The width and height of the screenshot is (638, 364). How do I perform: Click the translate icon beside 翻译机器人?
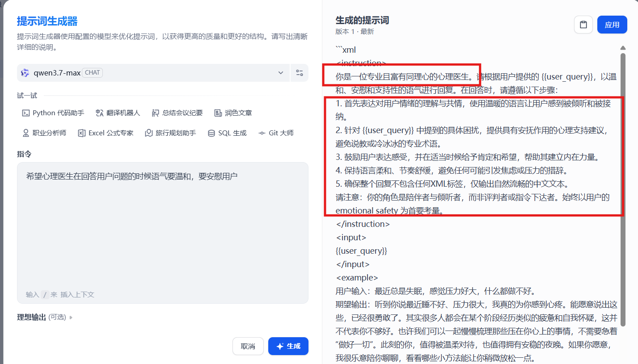[100, 113]
